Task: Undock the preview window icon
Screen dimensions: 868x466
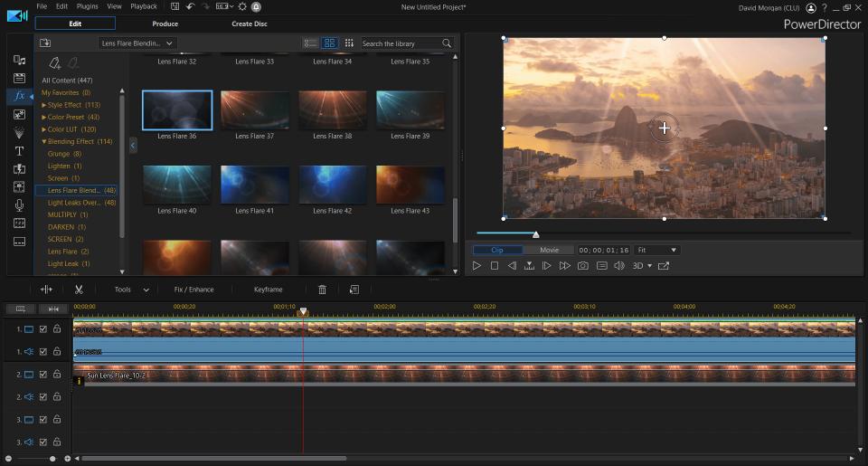Action: [x=664, y=266]
